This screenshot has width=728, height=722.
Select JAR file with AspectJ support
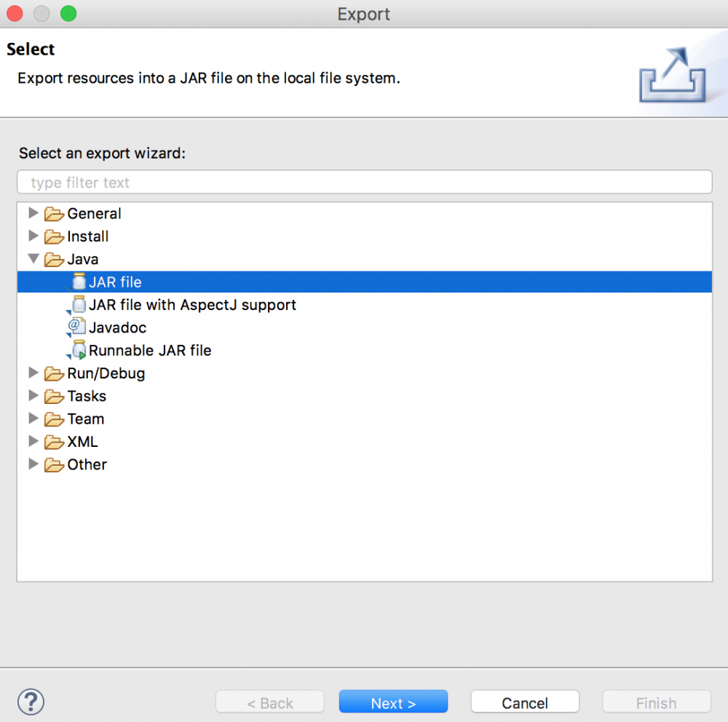click(x=192, y=305)
